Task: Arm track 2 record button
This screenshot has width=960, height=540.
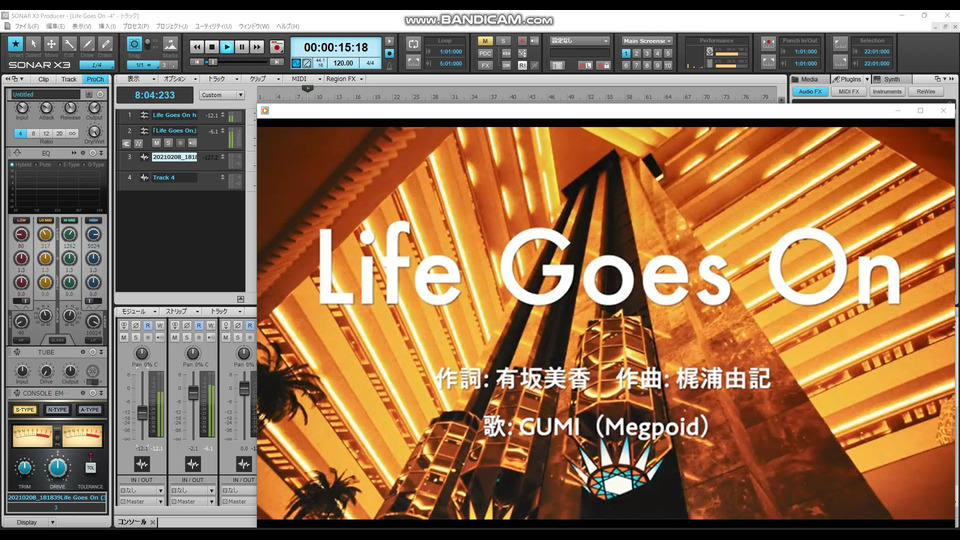Action: pyautogui.click(x=180, y=143)
